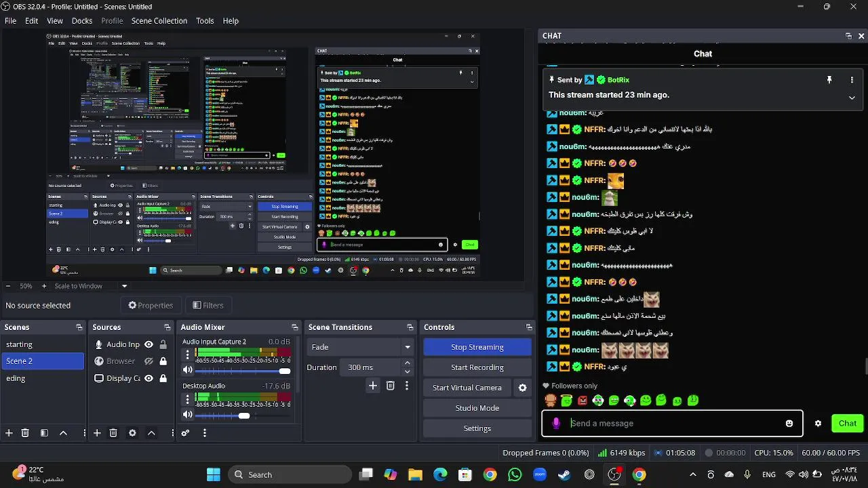Viewport: 868px width, 488px height.
Task: Show the Browser source via eye icon
Action: pyautogui.click(x=149, y=361)
